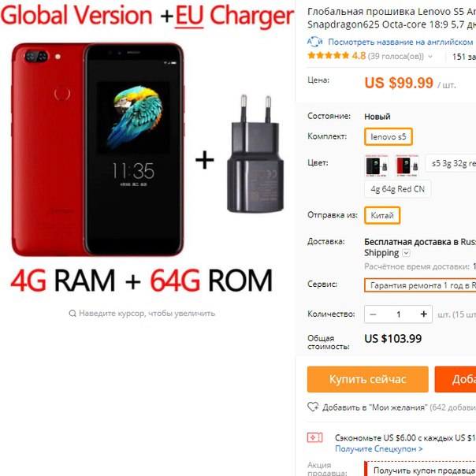Expand the rating votes dropdown arrow

pyautogui.click(x=430, y=57)
